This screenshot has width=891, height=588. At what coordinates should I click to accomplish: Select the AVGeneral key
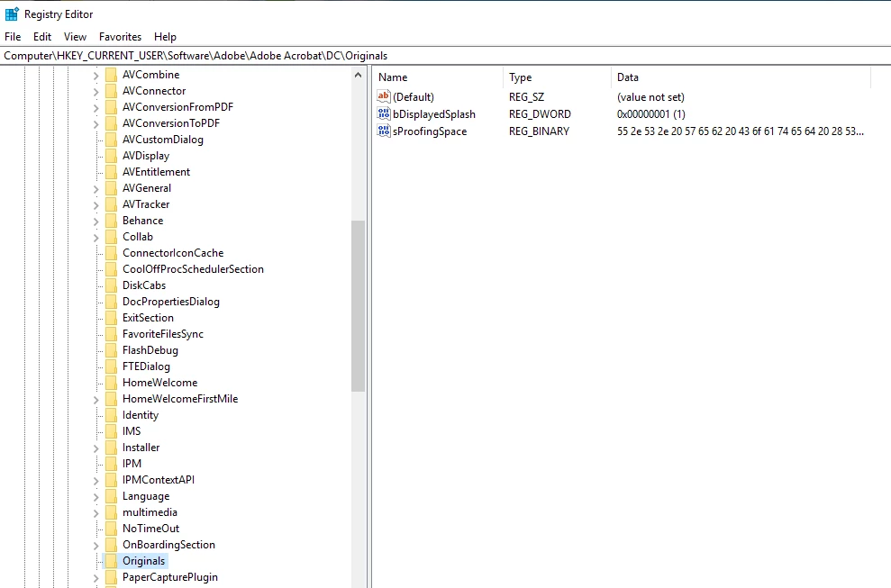[x=147, y=188]
